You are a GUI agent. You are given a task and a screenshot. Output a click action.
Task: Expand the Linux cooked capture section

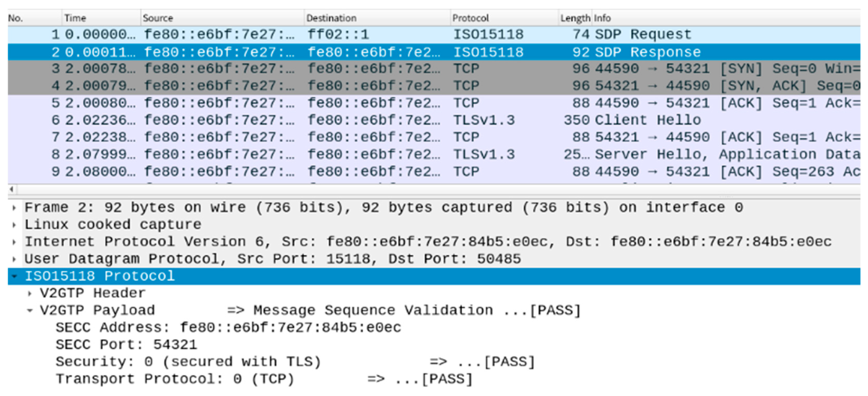tap(14, 225)
